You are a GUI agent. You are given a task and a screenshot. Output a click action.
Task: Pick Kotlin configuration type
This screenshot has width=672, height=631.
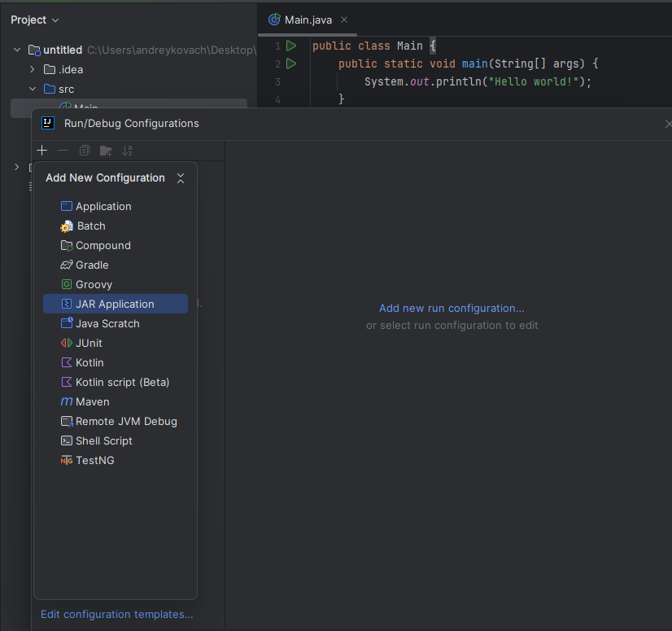click(x=116, y=362)
